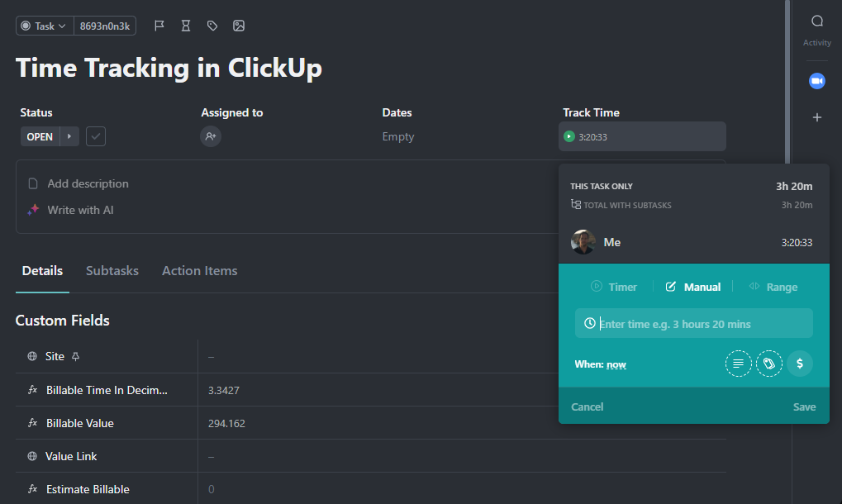842x504 pixels.
Task: Switch to the Subtasks tab
Action: [x=112, y=270]
